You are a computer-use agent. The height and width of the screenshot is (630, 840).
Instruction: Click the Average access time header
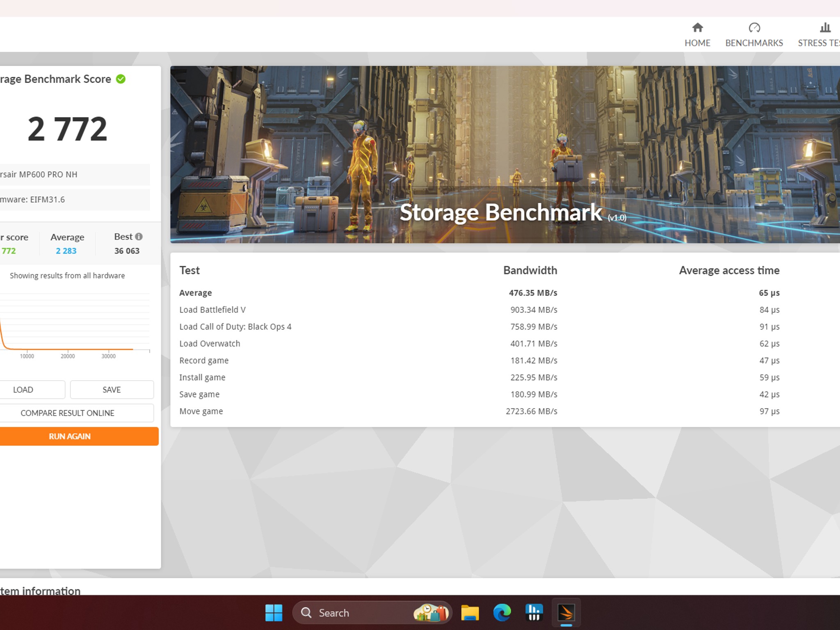[x=729, y=270]
